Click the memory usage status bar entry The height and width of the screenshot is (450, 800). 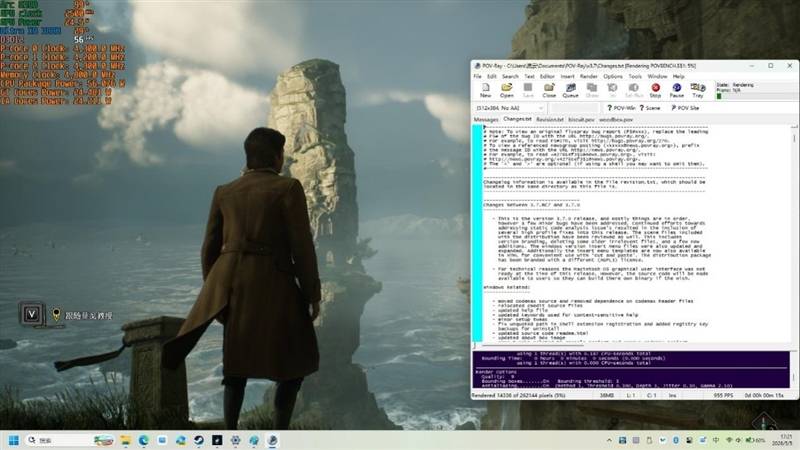point(607,395)
